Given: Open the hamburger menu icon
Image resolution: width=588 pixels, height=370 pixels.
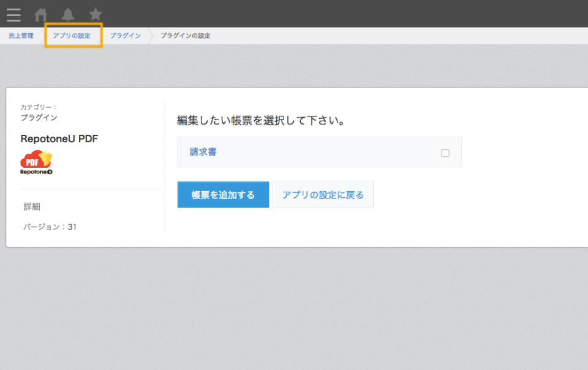Looking at the screenshot, I should [13, 15].
